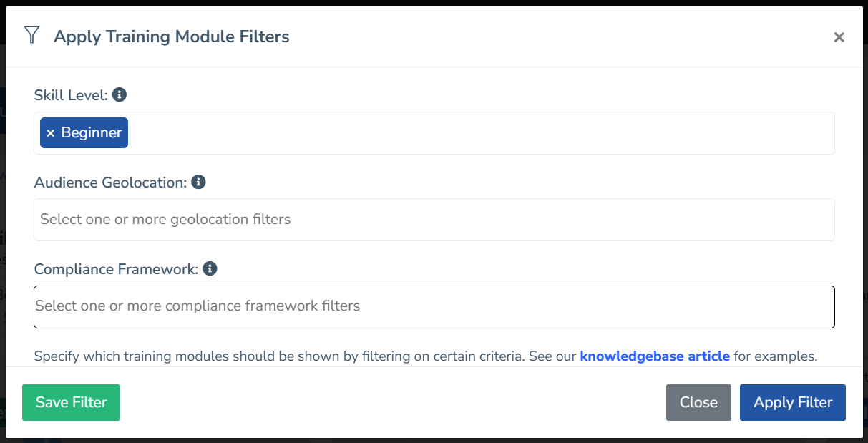868x443 pixels.
Task: Click the "Compliance Framework:" field label
Action: point(116,269)
